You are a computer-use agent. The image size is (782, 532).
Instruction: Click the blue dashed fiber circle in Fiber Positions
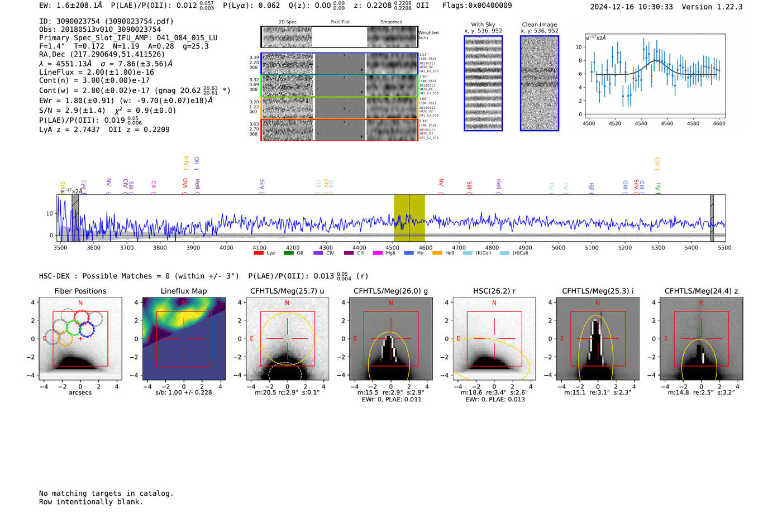point(87,329)
